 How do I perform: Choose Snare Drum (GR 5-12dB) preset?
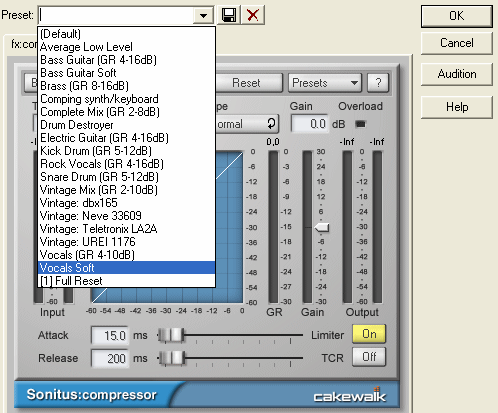coord(127,177)
